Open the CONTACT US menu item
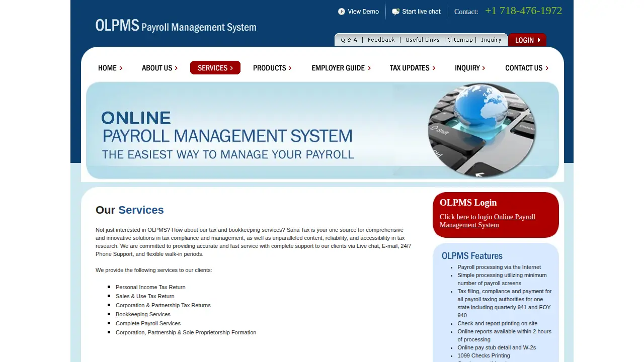Viewport: 644px width, 362px height. pyautogui.click(x=527, y=68)
